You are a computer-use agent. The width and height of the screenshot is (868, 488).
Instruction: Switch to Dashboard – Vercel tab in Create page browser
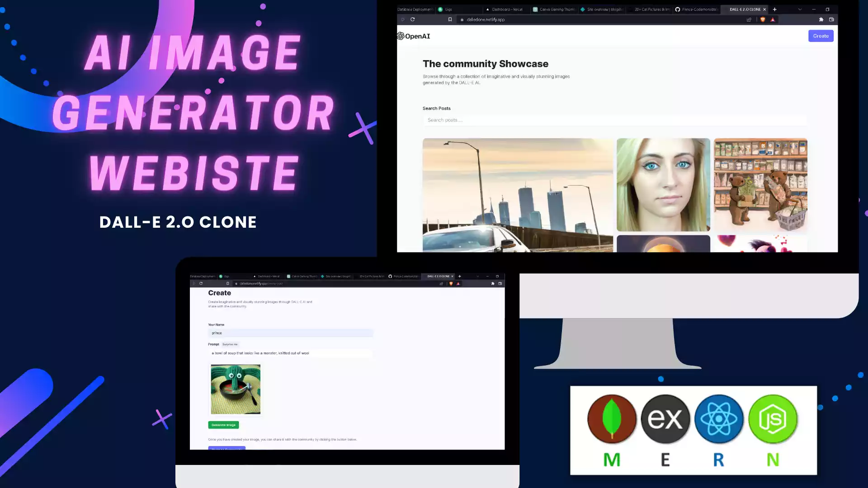(x=268, y=276)
